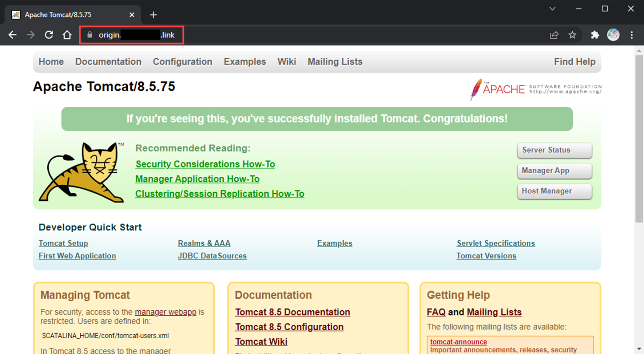
Task: Click the scrollbar down arrow
Action: pos(639,349)
